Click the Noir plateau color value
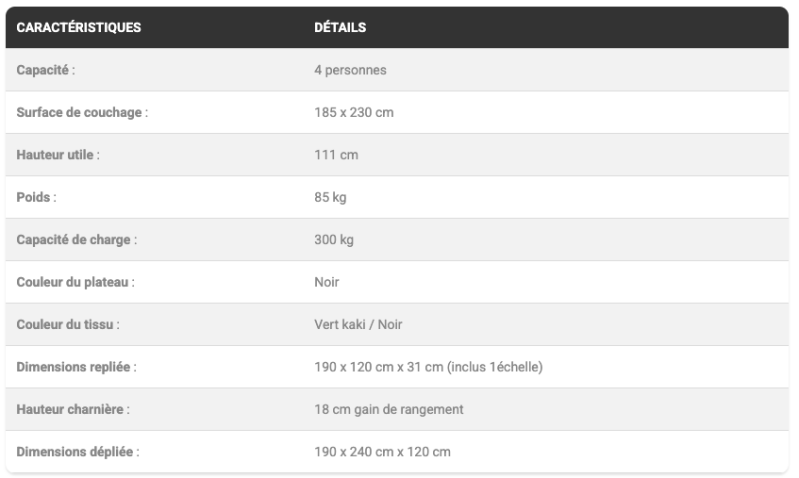799x478 pixels. 327,282
